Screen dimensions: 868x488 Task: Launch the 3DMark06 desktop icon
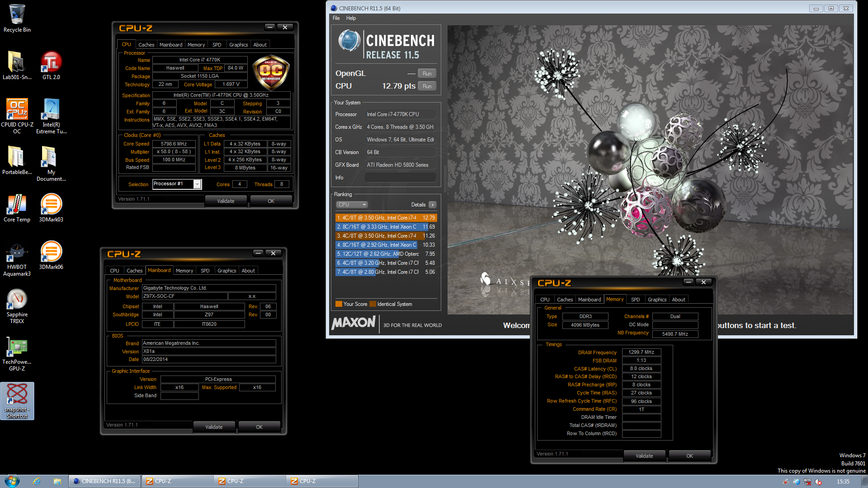coord(51,255)
